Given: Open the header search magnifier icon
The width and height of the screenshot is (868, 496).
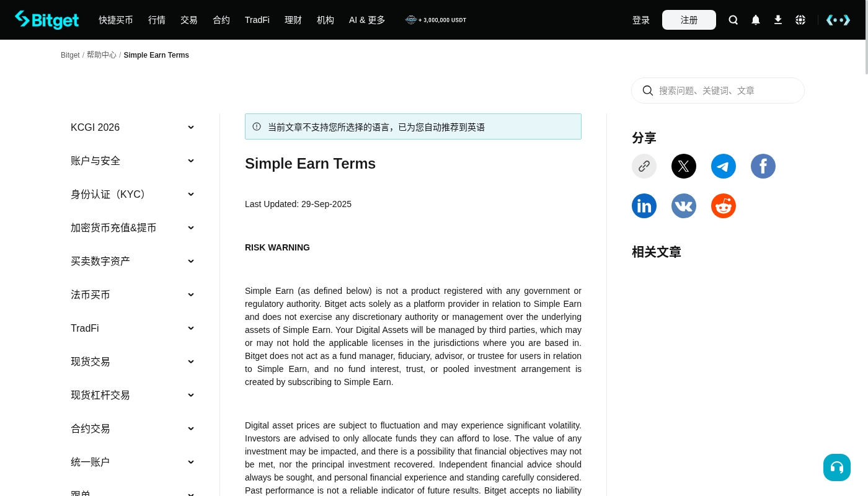Looking at the screenshot, I should tap(733, 20).
